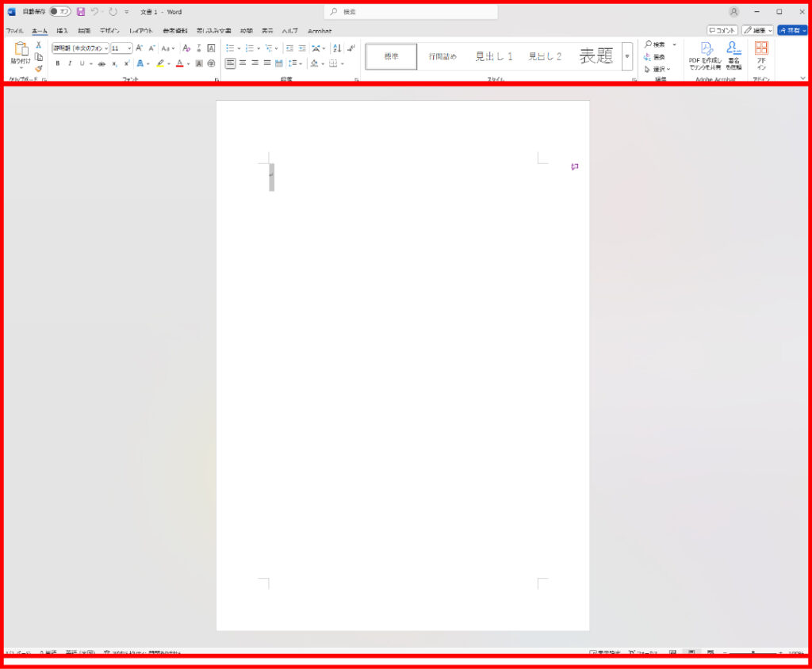Undo the last action with the Undo arrow

[x=94, y=11]
